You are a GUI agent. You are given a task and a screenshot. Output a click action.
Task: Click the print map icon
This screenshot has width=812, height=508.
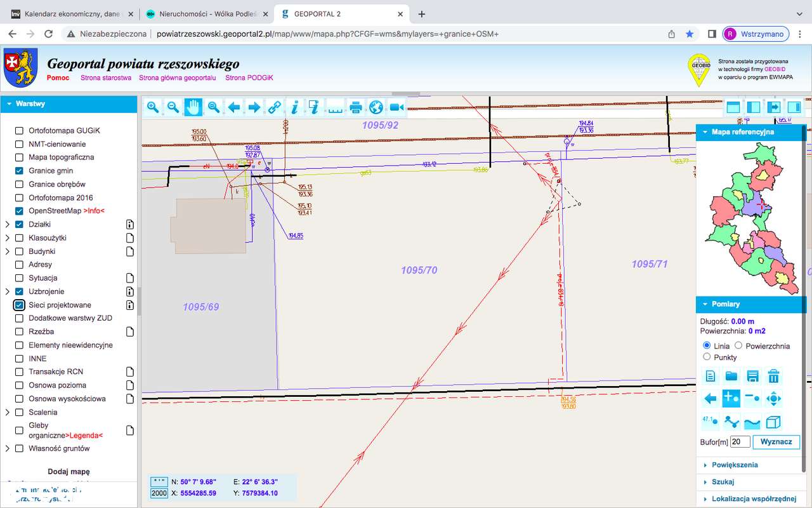tap(356, 107)
